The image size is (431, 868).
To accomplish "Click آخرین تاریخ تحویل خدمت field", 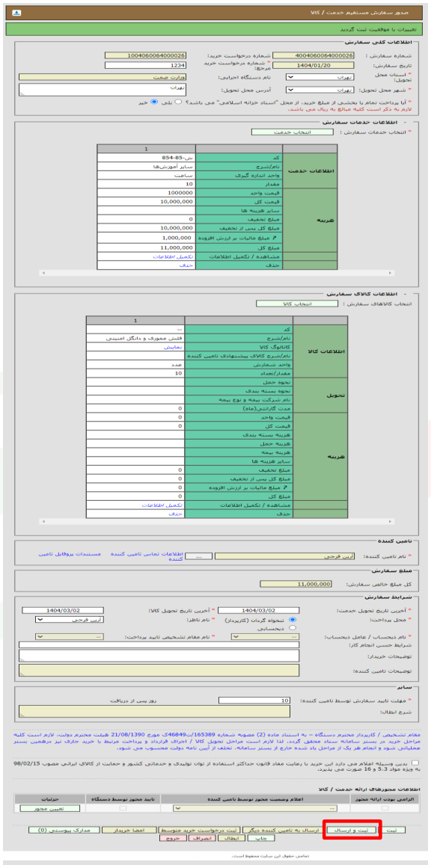I will tap(259, 610).
